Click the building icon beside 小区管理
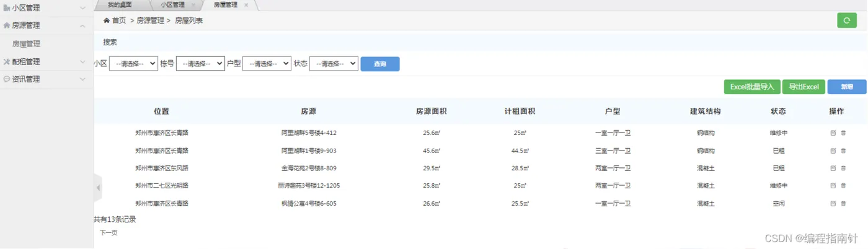This screenshot has height=249, width=868. (7, 8)
